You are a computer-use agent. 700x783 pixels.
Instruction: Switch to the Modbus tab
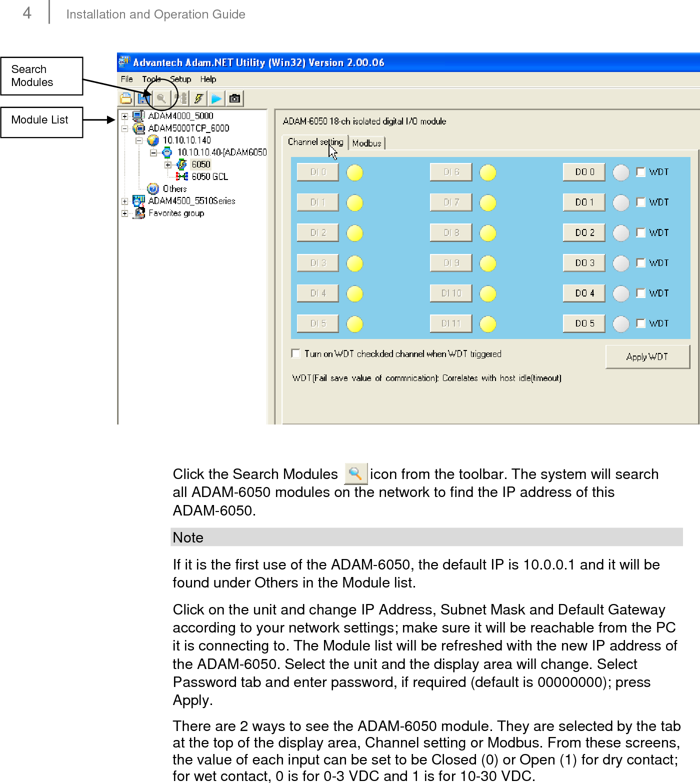pos(367,143)
